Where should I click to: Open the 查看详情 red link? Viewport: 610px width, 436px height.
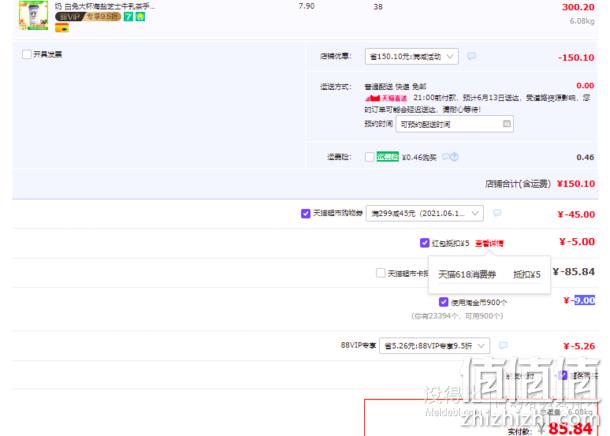pos(489,243)
